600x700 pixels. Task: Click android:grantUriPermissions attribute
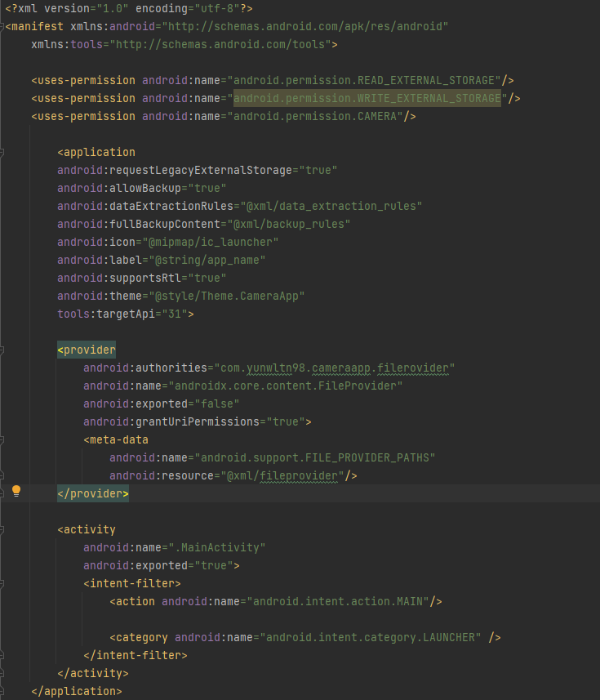[x=198, y=421]
